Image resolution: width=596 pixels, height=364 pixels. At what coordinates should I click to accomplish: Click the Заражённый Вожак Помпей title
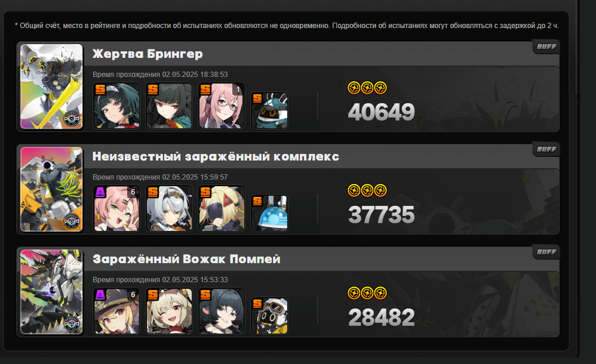point(186,259)
